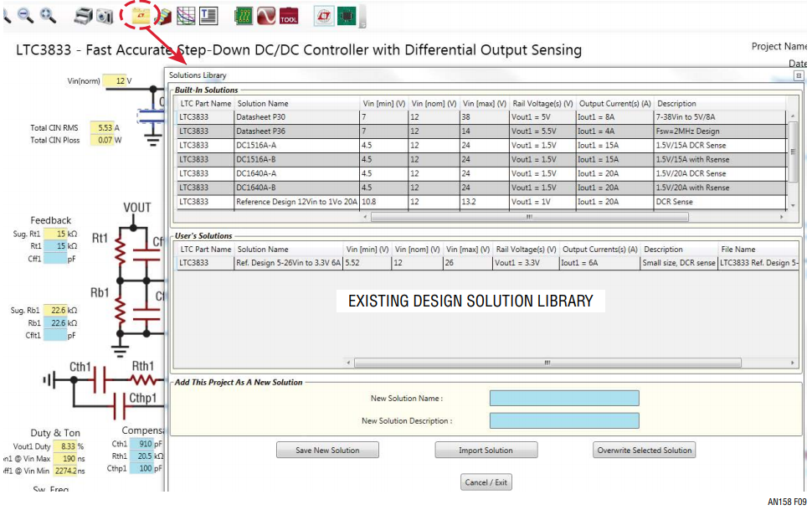The image size is (812, 510).
Task: Click the efficiency curves graph icon
Action: [186, 16]
